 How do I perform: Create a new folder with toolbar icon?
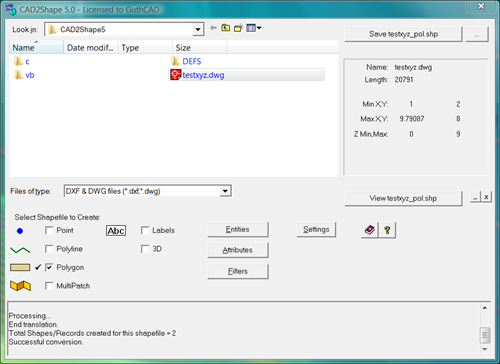click(x=238, y=28)
